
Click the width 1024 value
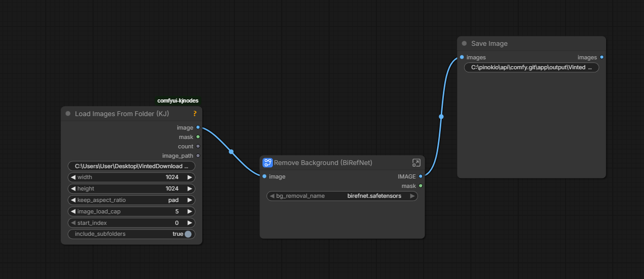pyautogui.click(x=172, y=177)
